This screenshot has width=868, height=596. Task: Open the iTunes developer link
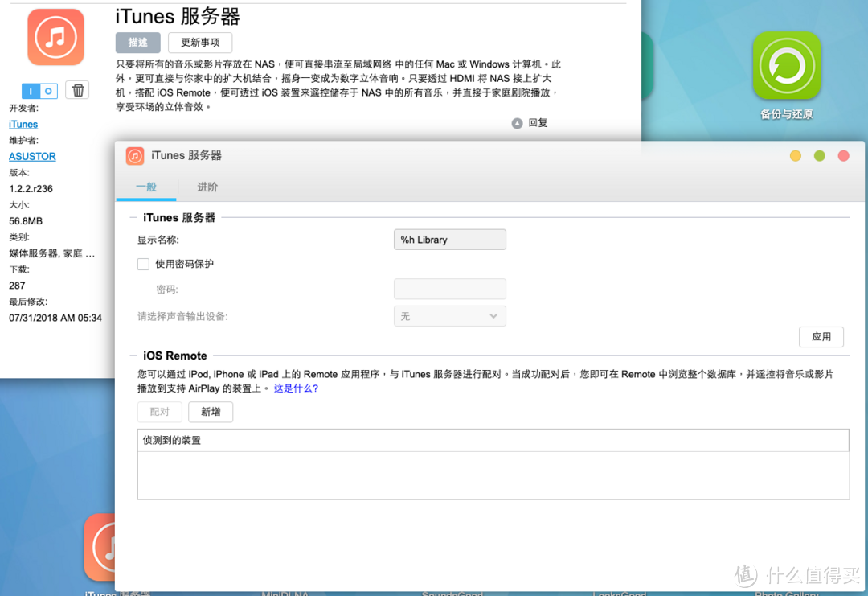[x=23, y=124]
